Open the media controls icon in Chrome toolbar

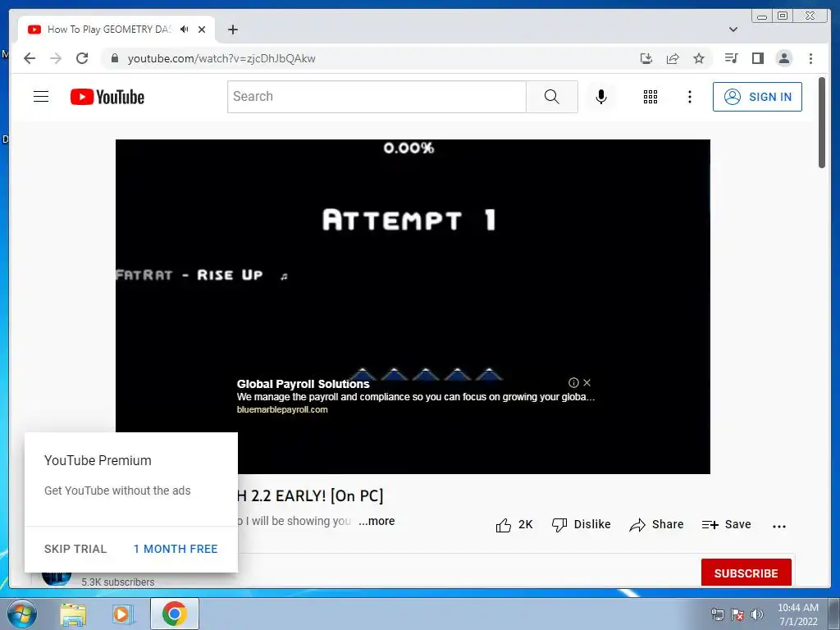coord(731,58)
